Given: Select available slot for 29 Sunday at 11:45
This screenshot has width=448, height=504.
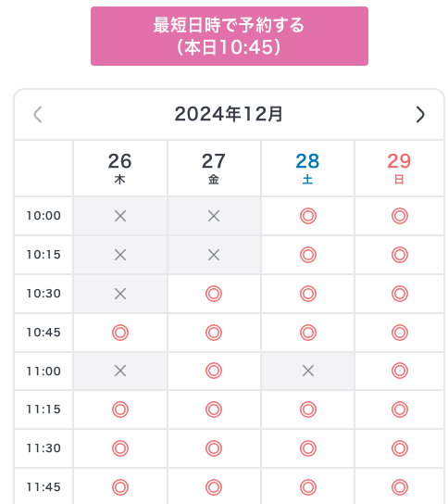Looking at the screenshot, I should tap(400, 487).
